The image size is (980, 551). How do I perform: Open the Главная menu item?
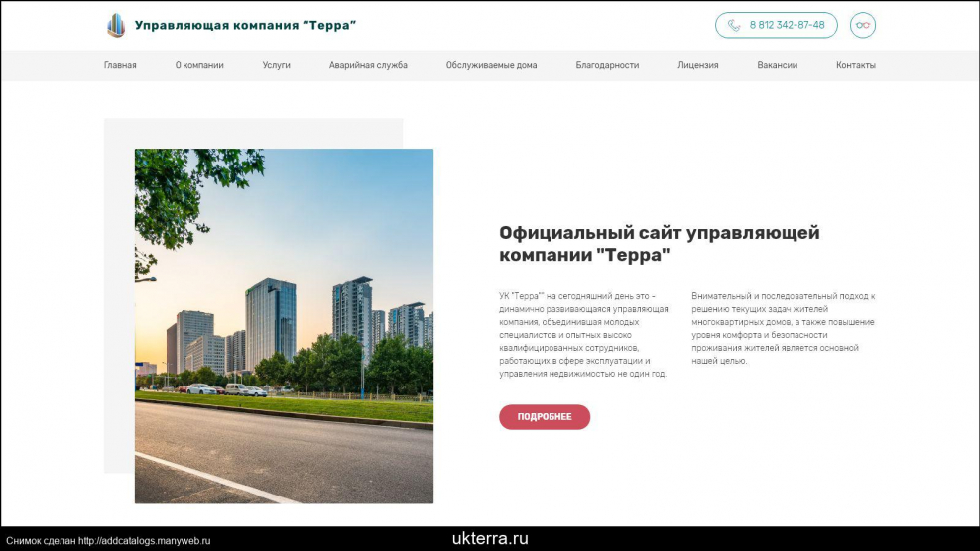point(120,65)
